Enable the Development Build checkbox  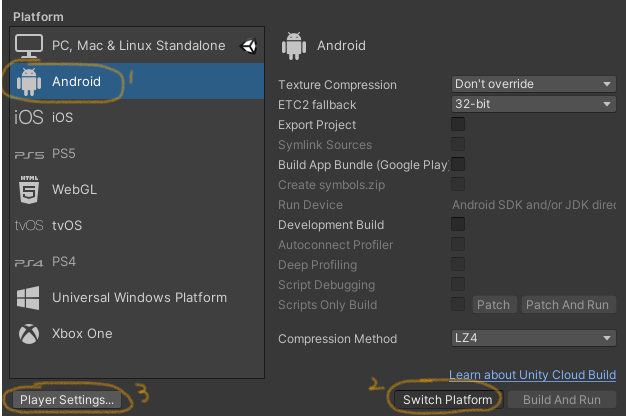[458, 224]
